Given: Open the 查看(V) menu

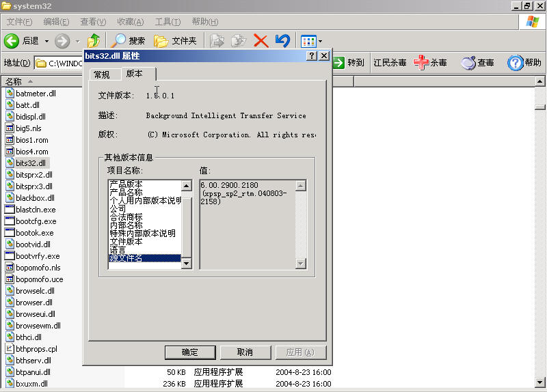Looking at the screenshot, I should 93,22.
